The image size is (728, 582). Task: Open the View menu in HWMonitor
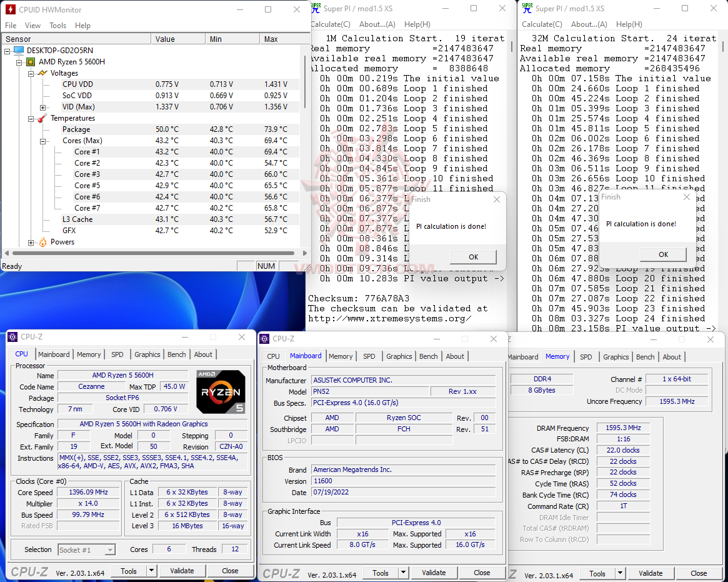pyautogui.click(x=32, y=26)
